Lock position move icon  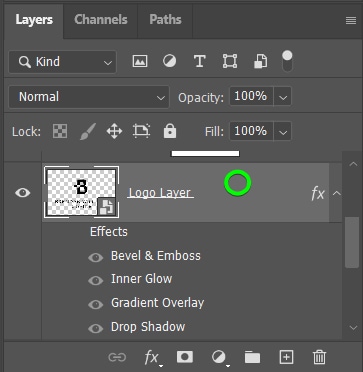[114, 131]
